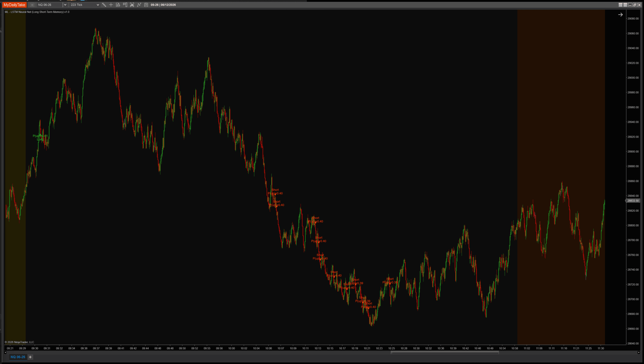
Task: Click the green P(up)=0.61 Long signal label
Action: coord(40,137)
